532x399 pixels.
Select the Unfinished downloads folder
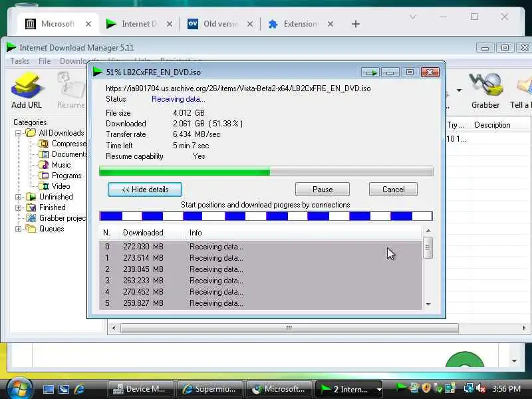(49, 197)
